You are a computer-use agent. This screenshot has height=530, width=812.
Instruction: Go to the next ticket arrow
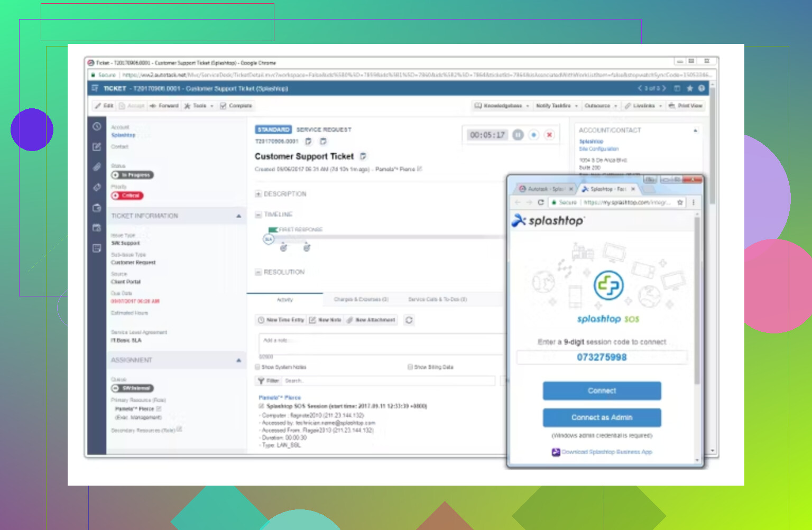[664, 88]
